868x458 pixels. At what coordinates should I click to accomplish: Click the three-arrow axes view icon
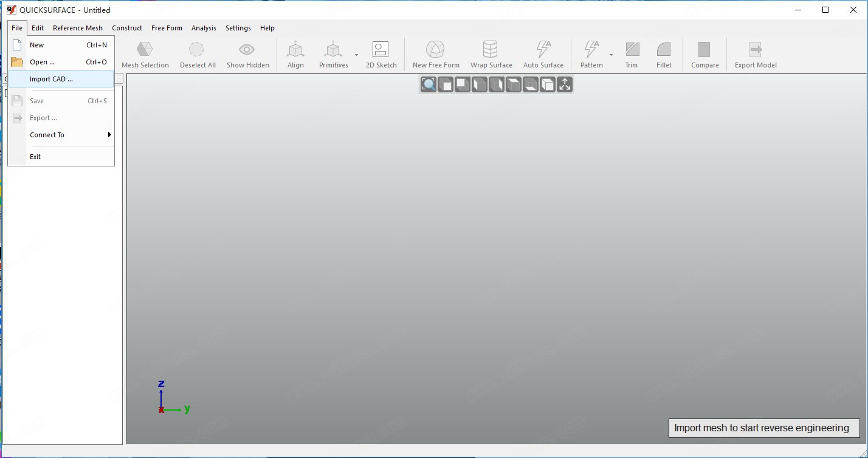coord(565,84)
